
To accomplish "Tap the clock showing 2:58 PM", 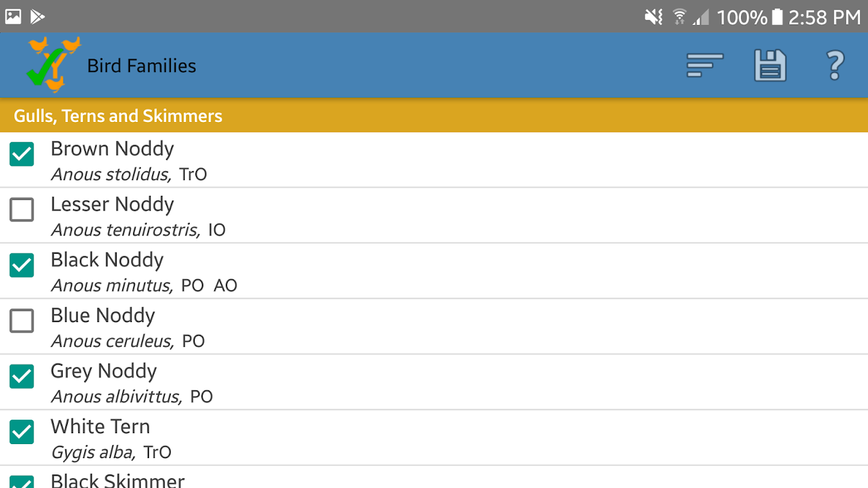I will pos(824,16).
